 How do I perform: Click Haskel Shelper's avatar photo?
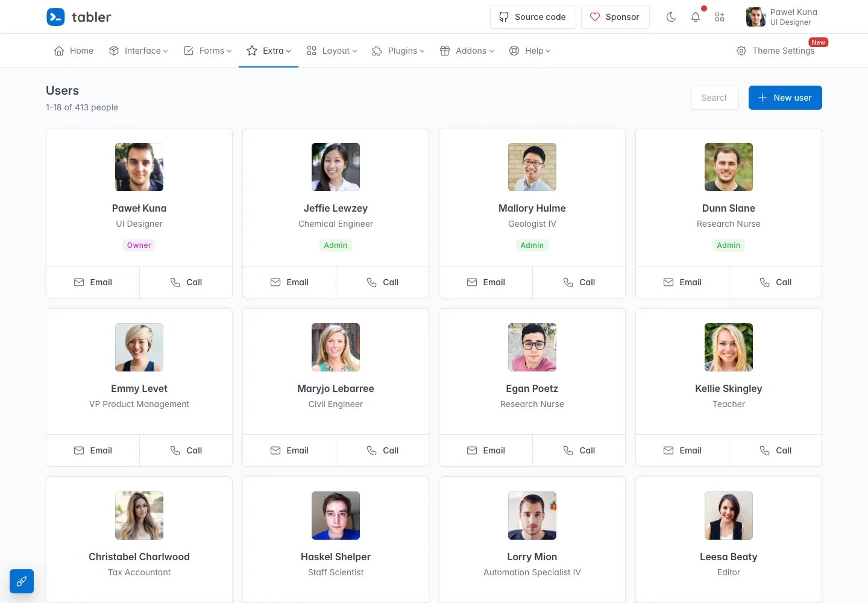click(336, 516)
